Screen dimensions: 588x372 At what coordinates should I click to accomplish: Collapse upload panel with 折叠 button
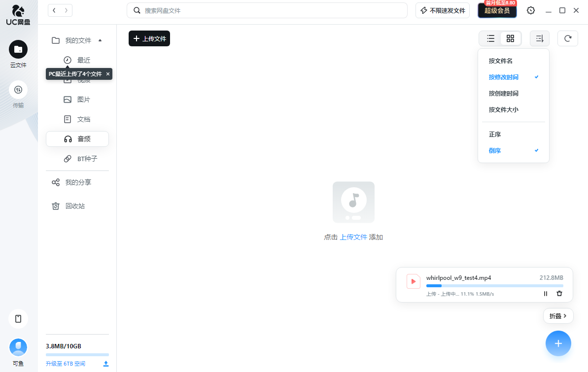(x=558, y=316)
